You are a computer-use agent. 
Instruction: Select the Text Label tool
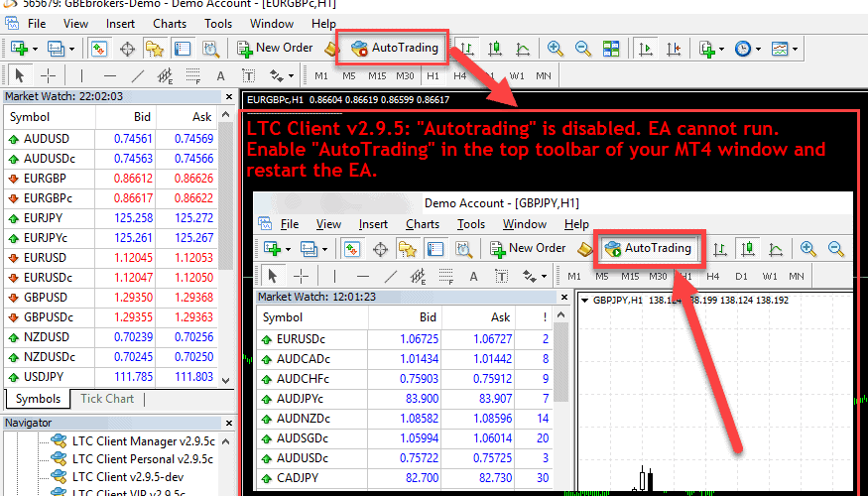tap(249, 75)
